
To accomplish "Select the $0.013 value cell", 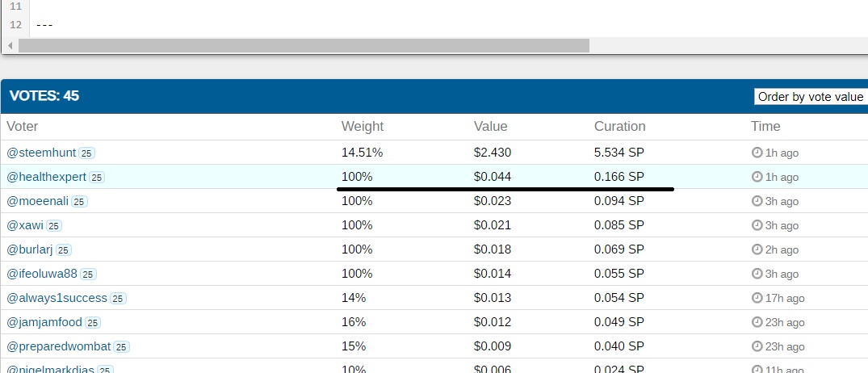I will 492,298.
